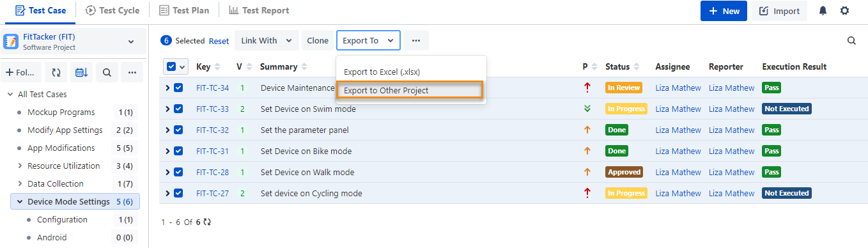Sort by the Key column arrows
Screen dimensions: 868x248
[217, 66]
